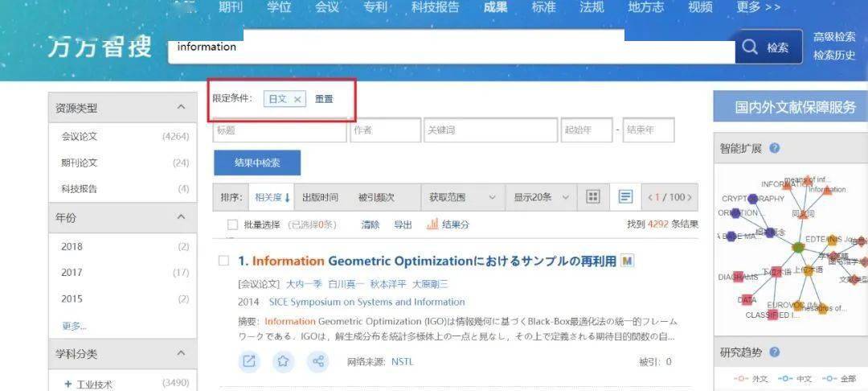The width and height of the screenshot is (868, 391).
Task: Switch to list detail view
Action: [625, 197]
